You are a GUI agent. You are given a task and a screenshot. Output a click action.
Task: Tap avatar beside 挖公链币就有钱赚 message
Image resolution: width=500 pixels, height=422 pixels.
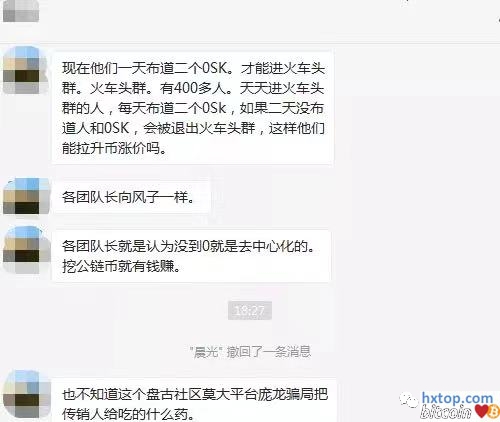click(26, 250)
